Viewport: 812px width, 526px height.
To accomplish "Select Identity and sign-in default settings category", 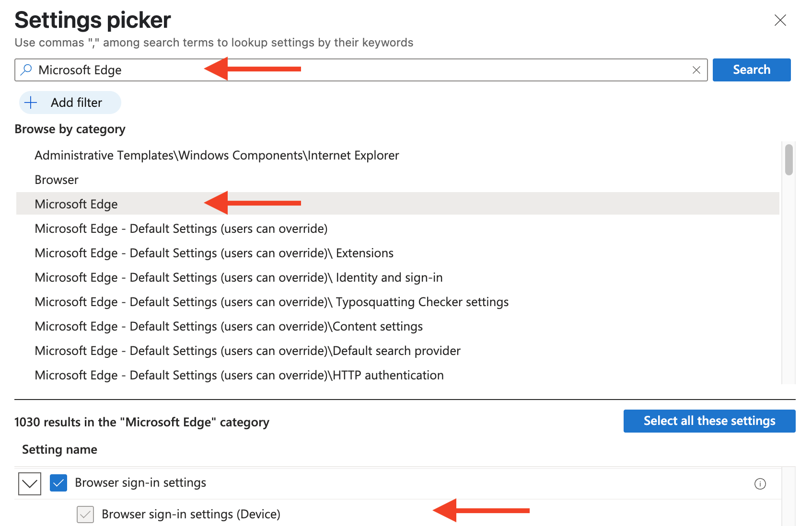I will point(238,277).
